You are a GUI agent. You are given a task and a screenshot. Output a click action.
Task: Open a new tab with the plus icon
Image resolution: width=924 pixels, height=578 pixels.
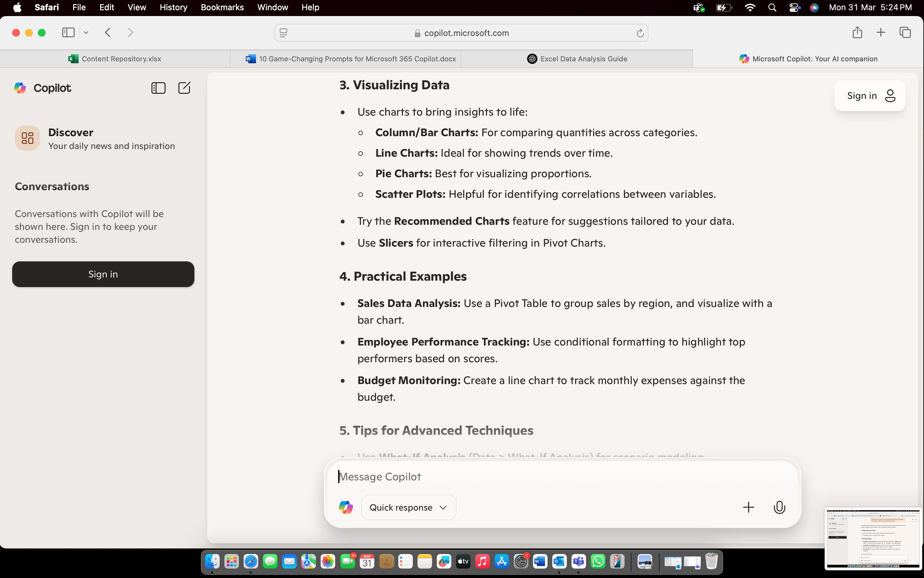click(880, 32)
